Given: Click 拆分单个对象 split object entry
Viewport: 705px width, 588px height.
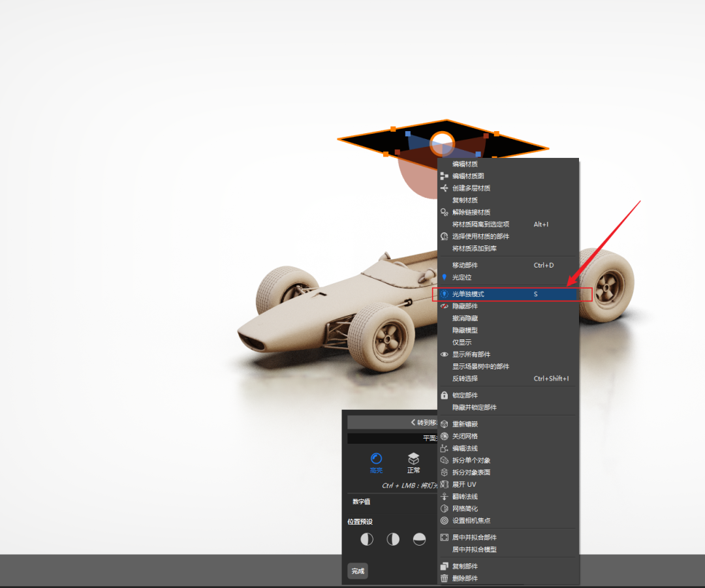Looking at the screenshot, I should pos(508,461).
